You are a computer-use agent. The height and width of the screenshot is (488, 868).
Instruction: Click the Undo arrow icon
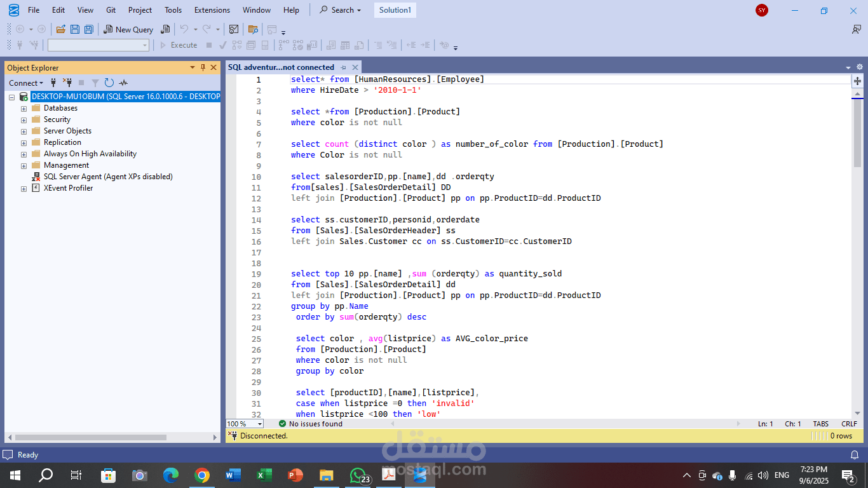point(184,29)
